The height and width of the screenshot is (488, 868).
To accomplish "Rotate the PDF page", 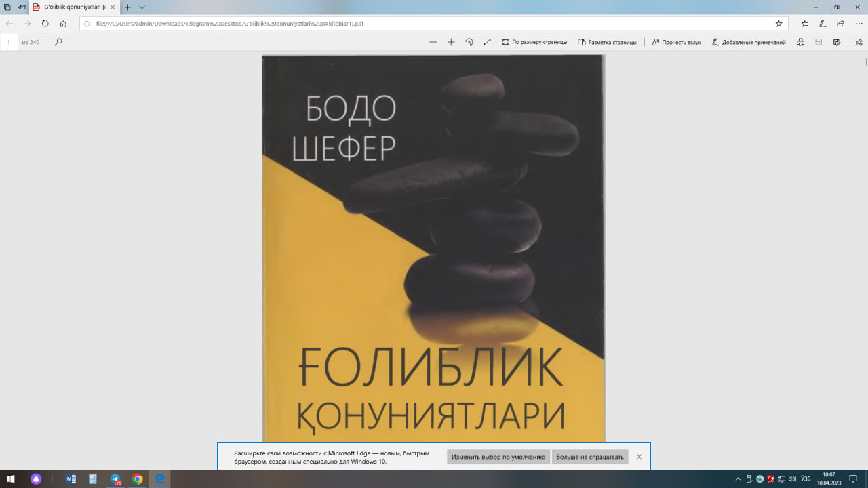I will (469, 41).
